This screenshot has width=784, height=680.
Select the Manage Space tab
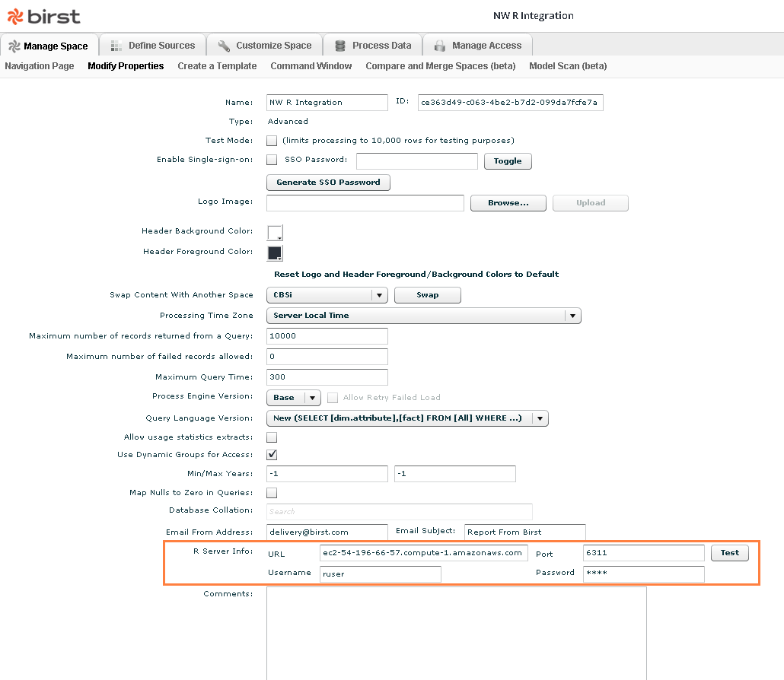click(49, 46)
